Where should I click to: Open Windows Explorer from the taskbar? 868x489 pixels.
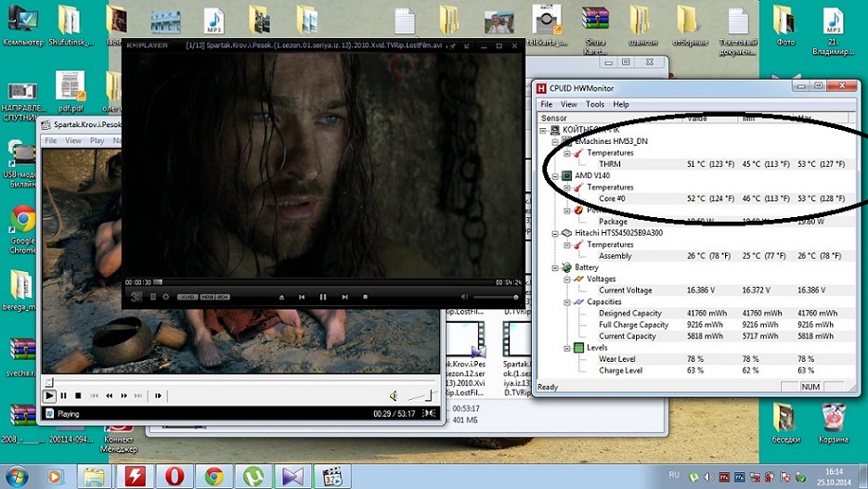click(x=94, y=476)
